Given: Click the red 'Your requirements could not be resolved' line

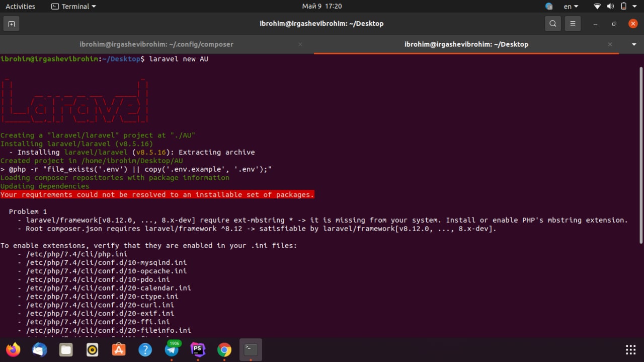Looking at the screenshot, I should point(157,194).
